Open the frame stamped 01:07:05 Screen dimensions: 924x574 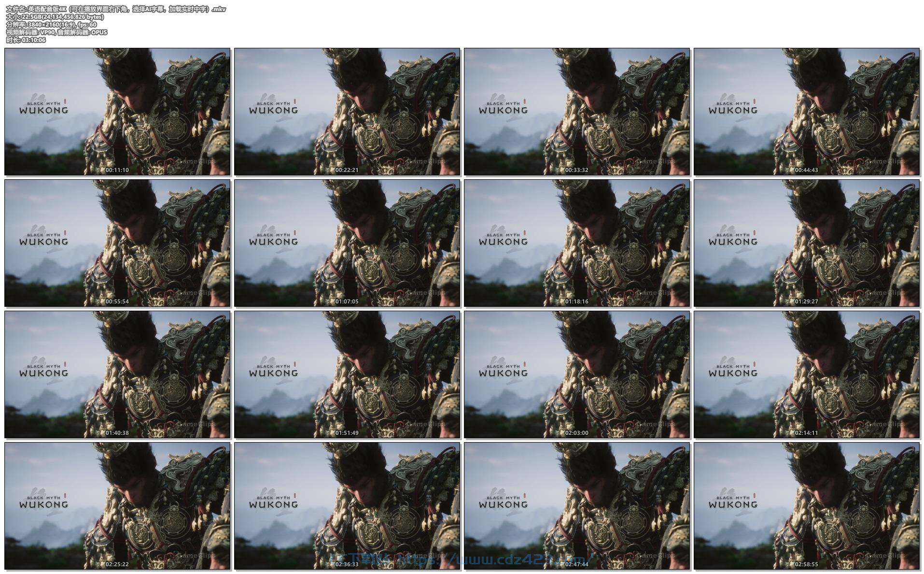click(x=347, y=243)
